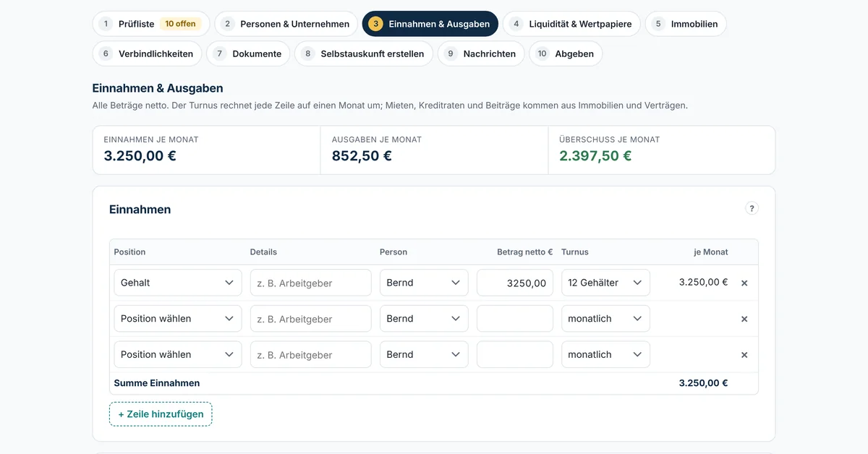868x454 pixels.
Task: Switch to Immobilien step
Action: point(686,24)
